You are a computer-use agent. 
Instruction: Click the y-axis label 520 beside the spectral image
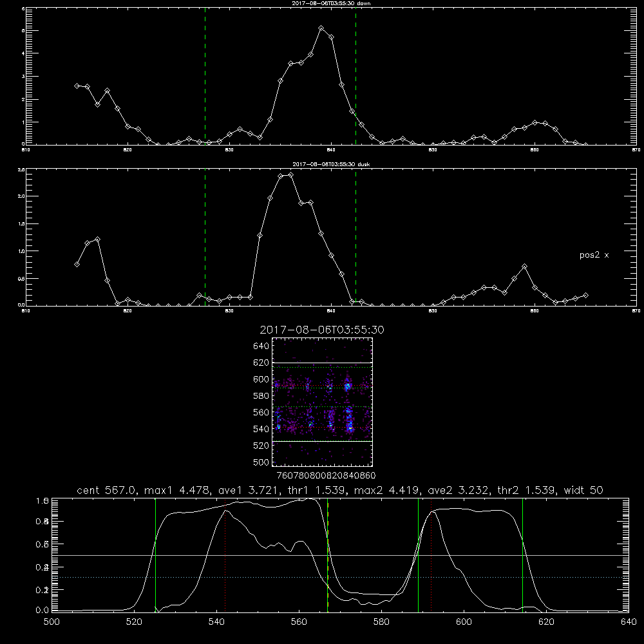pyautogui.click(x=261, y=446)
